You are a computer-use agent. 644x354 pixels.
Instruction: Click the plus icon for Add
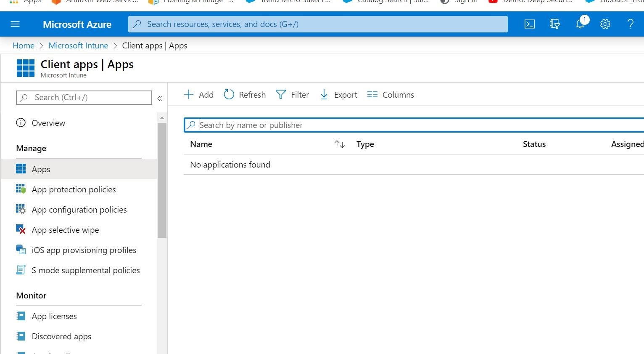coord(189,94)
